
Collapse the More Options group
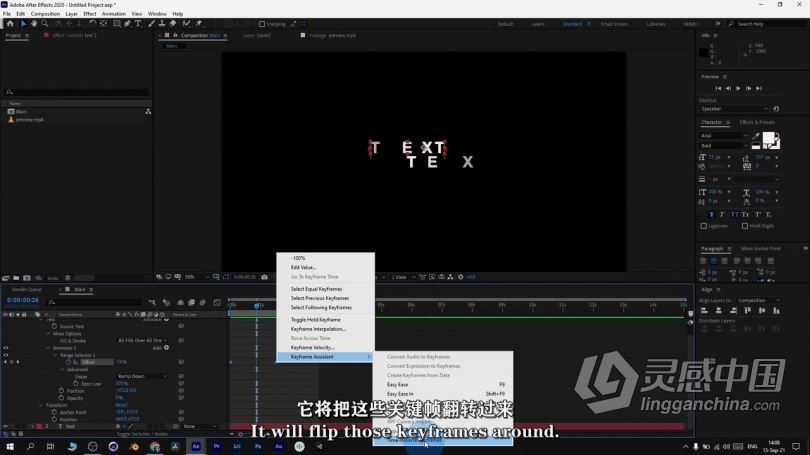pyautogui.click(x=48, y=334)
